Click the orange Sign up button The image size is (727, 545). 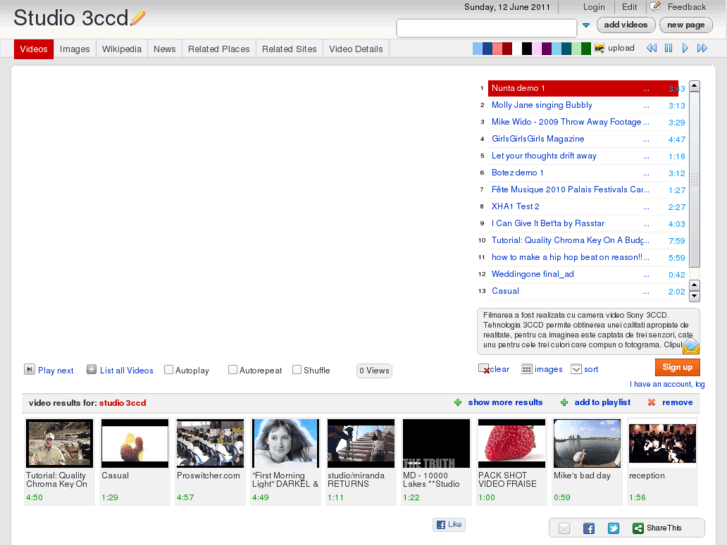(677, 367)
